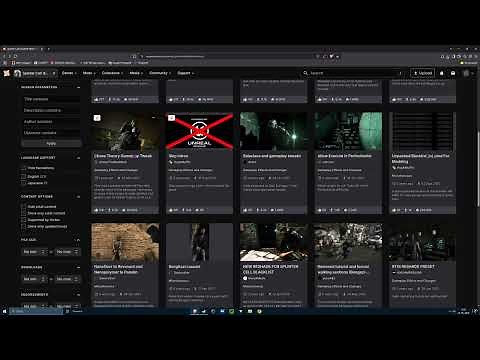Viewport: 480px width, 360px height.
Task: Enable Show only adult content checkbox
Action: (x=23, y=213)
